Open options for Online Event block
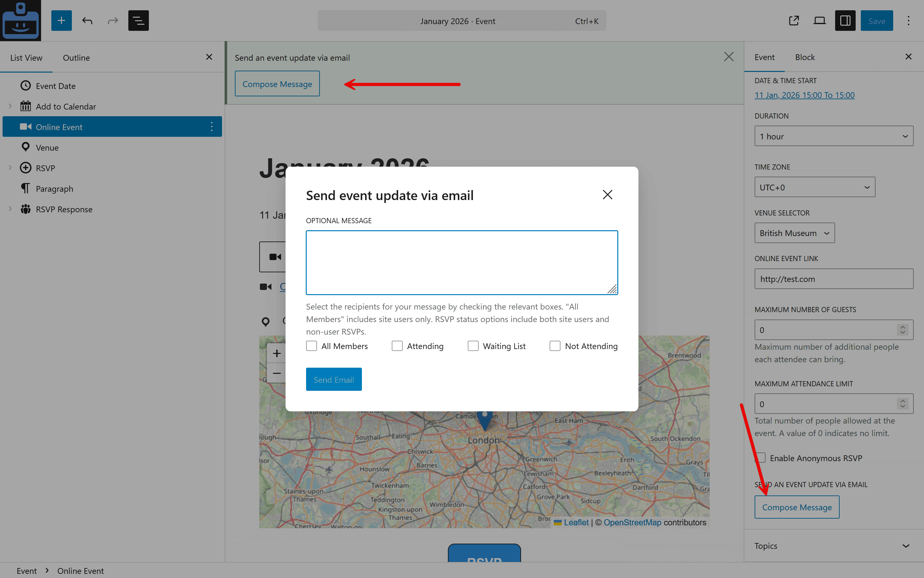The image size is (924, 578). pos(211,127)
